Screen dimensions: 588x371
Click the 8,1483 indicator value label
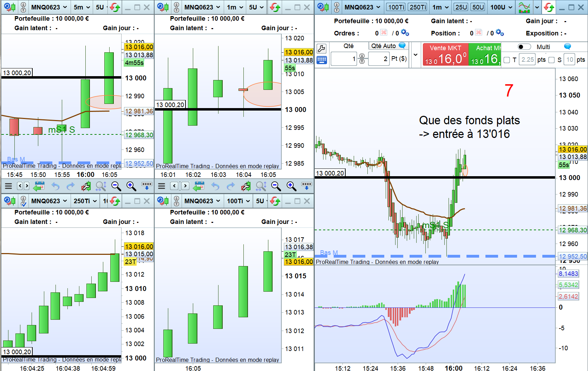pos(568,274)
